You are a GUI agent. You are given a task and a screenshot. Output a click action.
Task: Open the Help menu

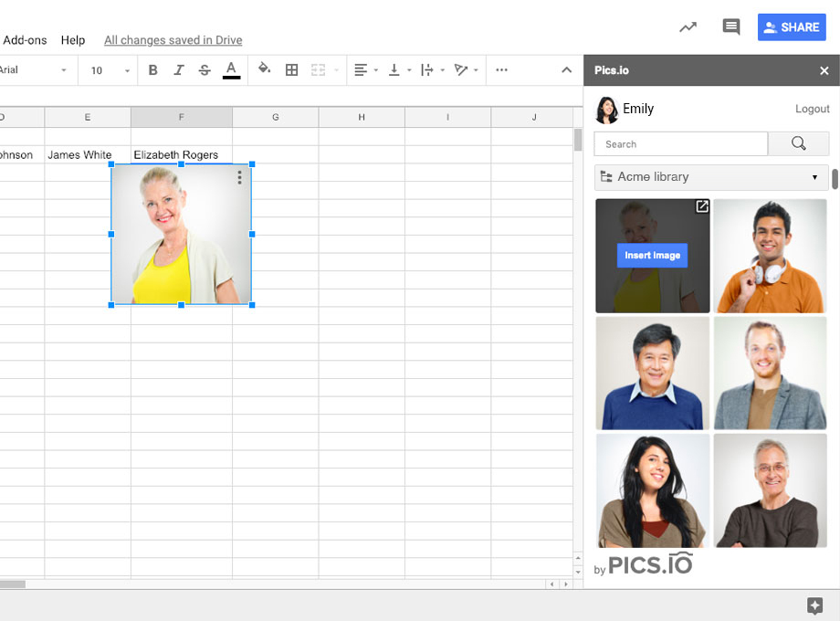(x=73, y=40)
